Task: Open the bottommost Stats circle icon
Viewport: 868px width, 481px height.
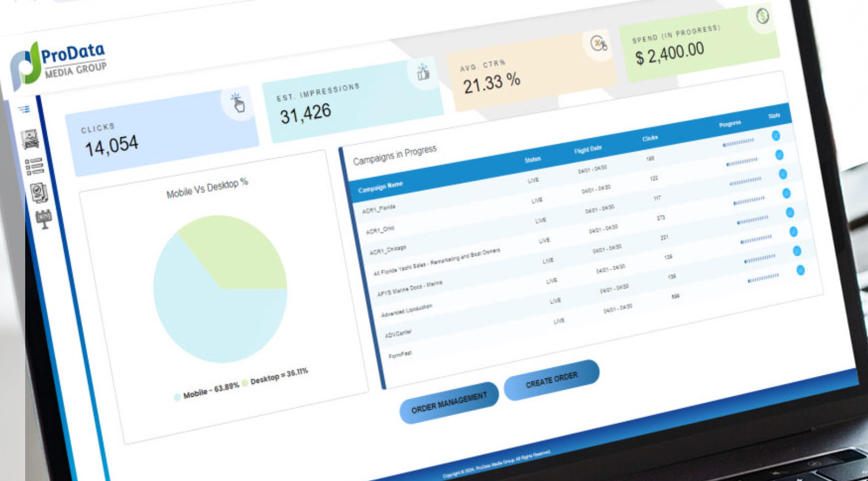Action: coord(800,270)
